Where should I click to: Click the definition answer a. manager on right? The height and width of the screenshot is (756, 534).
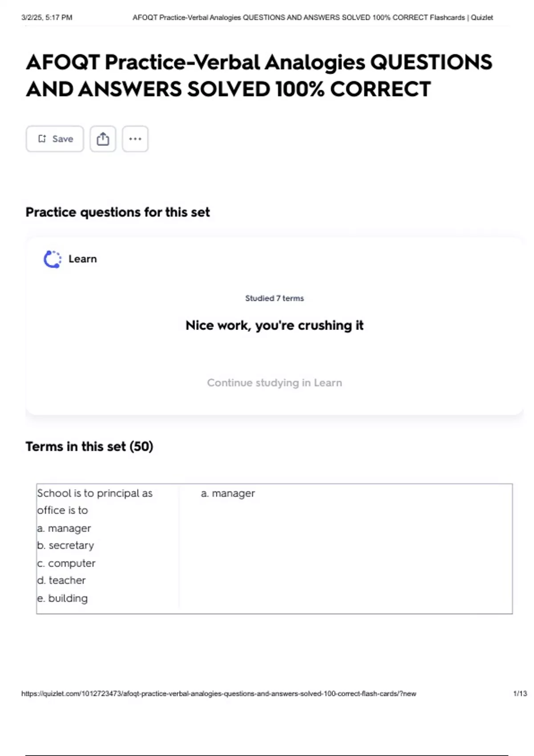tap(228, 493)
